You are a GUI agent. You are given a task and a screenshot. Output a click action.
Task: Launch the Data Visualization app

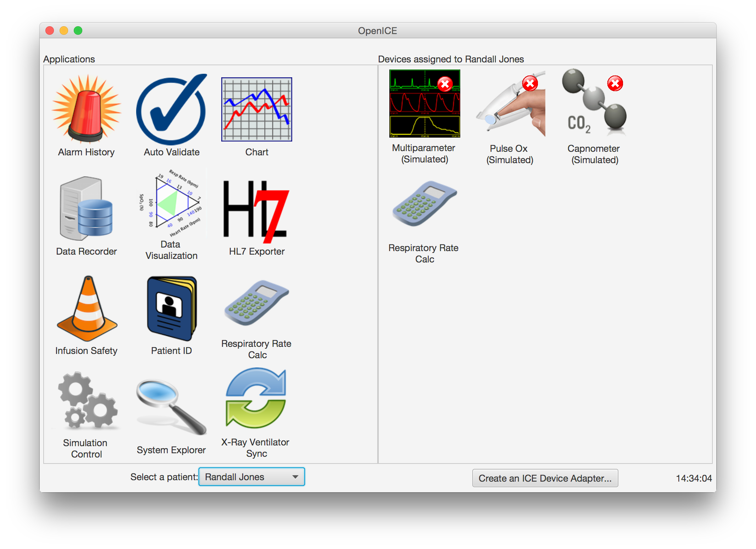(x=172, y=215)
